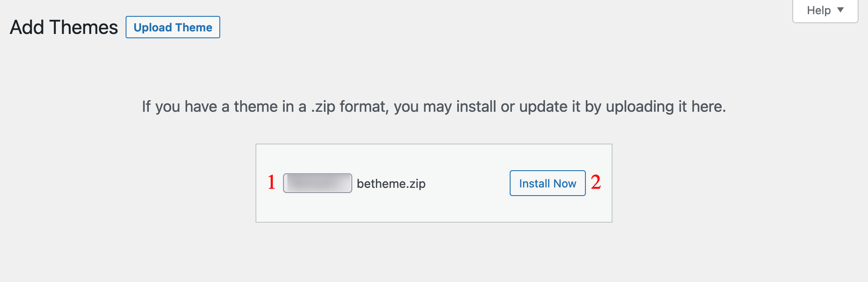Click the Help tab label

(x=819, y=10)
